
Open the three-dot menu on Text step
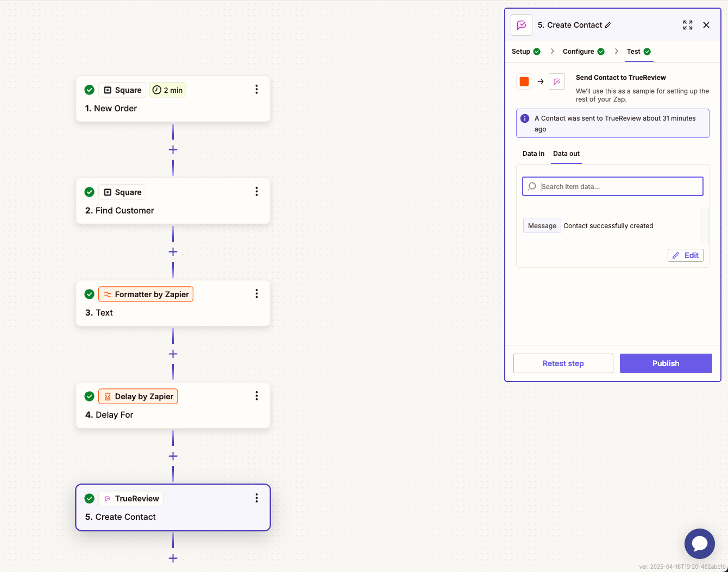click(x=256, y=294)
